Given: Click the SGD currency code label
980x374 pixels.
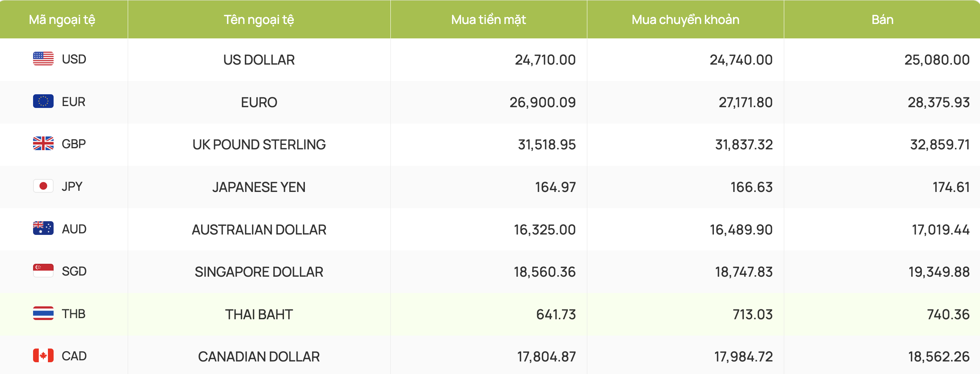Looking at the screenshot, I should [x=74, y=271].
